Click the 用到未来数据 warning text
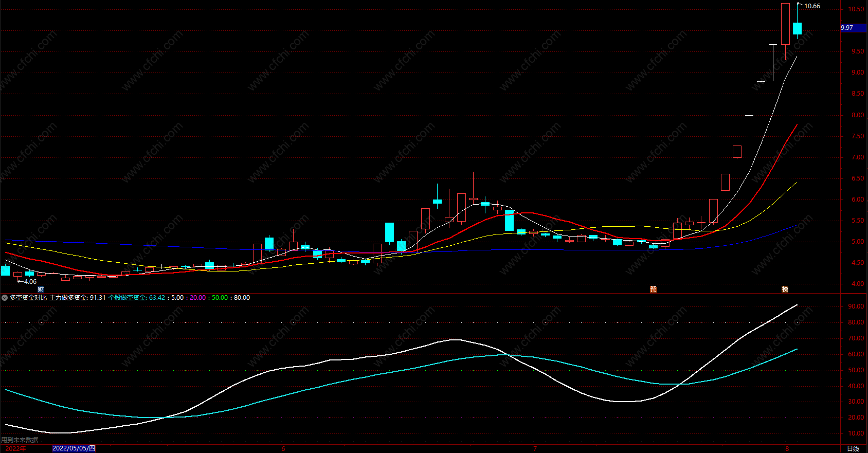Image resolution: width=868 pixels, height=453 pixels. tap(20, 440)
